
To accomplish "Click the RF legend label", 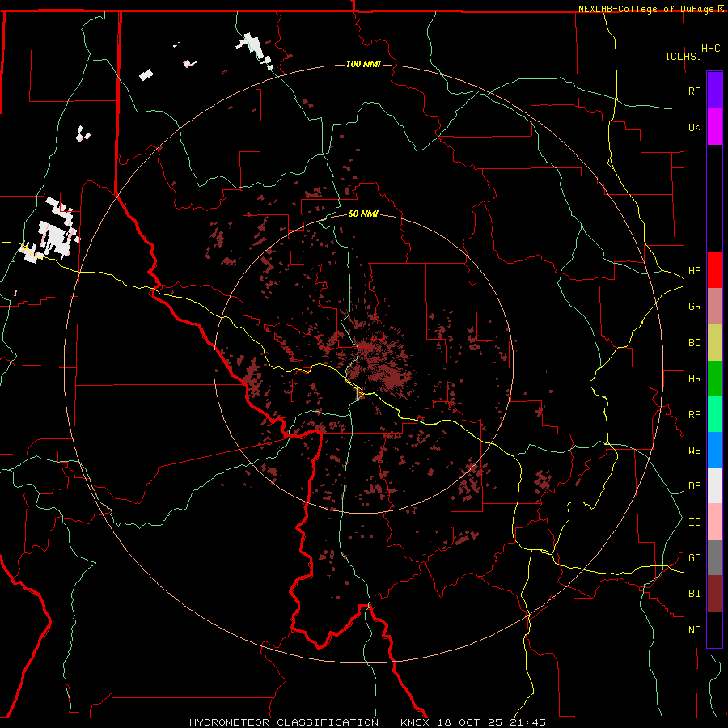I will tap(694, 91).
